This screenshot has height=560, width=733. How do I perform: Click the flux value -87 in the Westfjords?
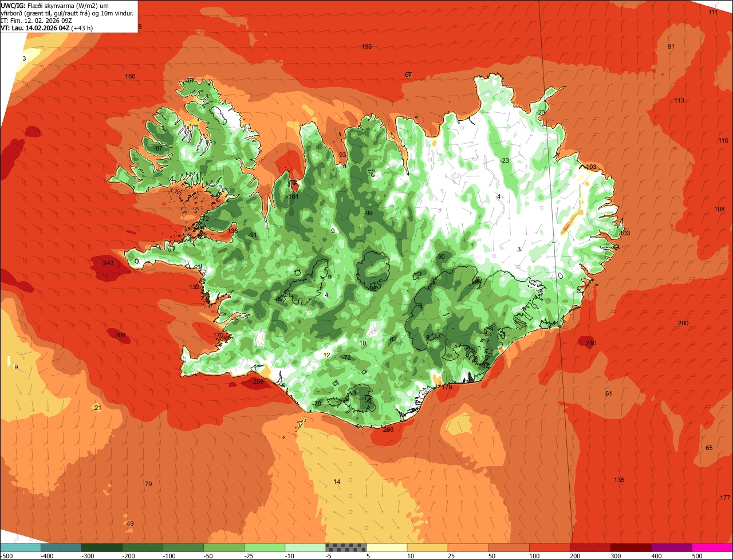tap(158, 148)
